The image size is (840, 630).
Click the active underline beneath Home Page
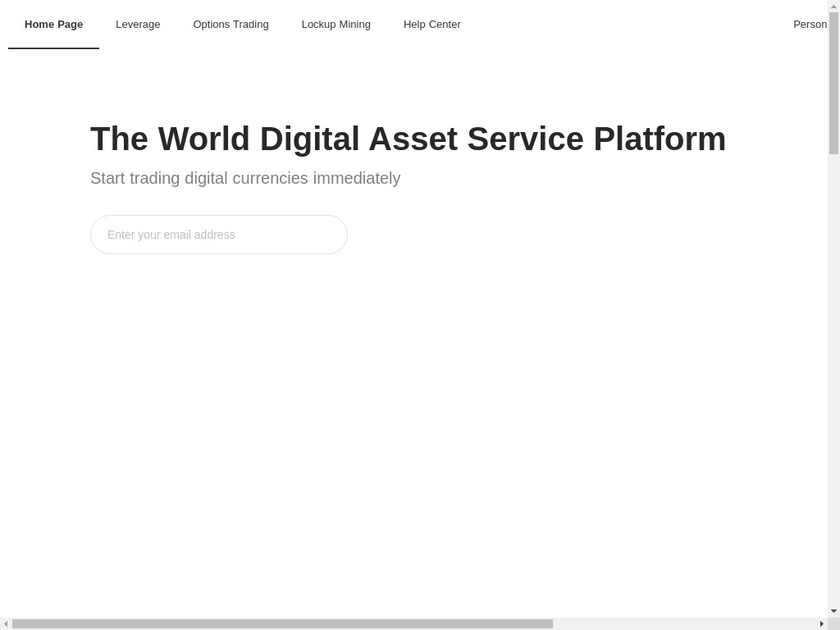(53, 48)
